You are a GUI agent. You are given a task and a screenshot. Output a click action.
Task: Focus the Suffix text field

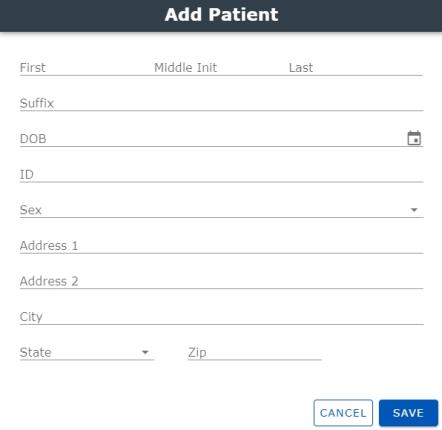click(221, 103)
